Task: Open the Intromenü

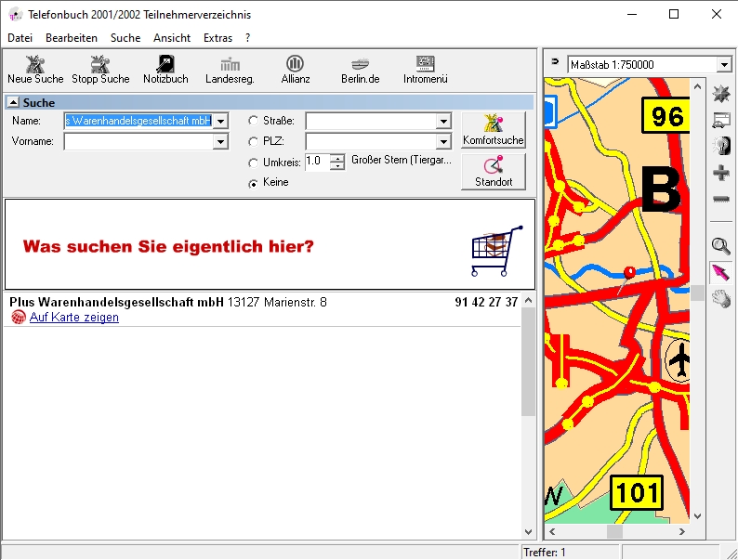Action: pyautogui.click(x=426, y=70)
